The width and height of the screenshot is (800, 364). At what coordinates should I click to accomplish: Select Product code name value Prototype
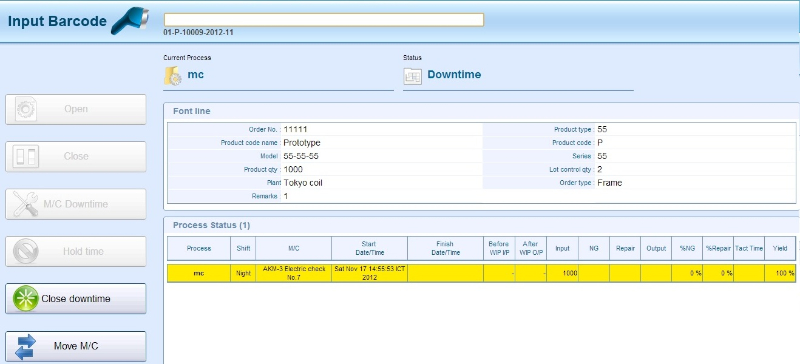pos(302,142)
